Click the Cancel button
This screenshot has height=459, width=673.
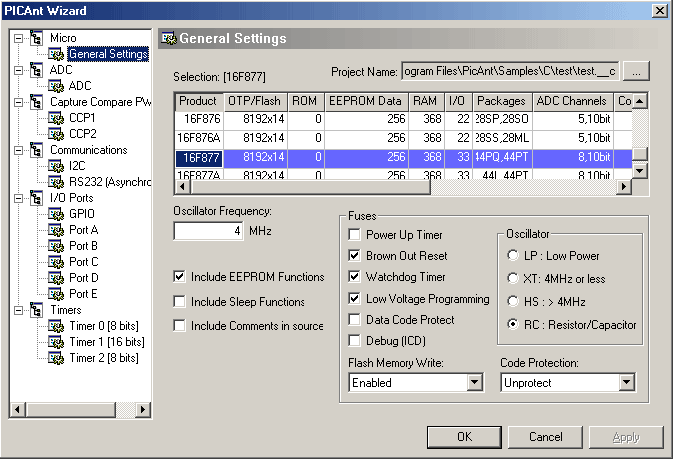point(546,437)
